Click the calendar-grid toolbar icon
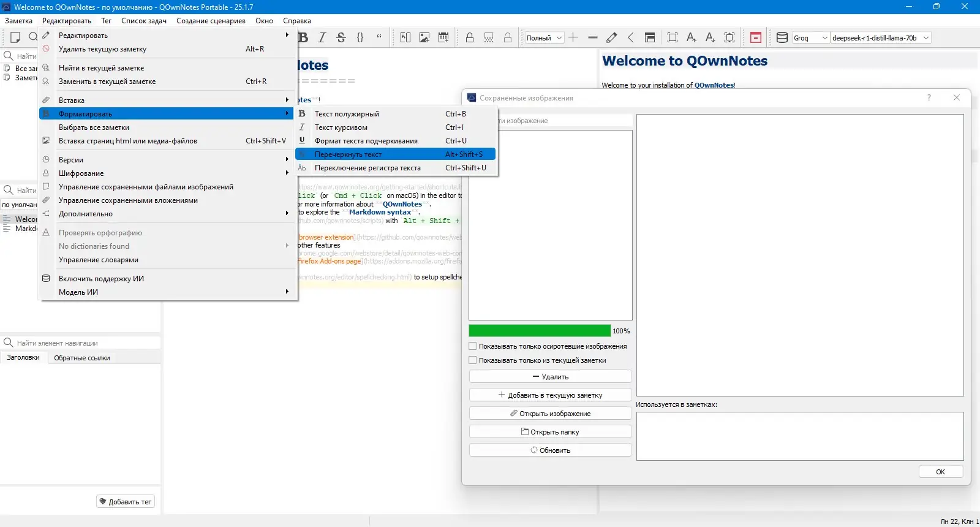This screenshot has height=527, width=980. click(x=443, y=37)
